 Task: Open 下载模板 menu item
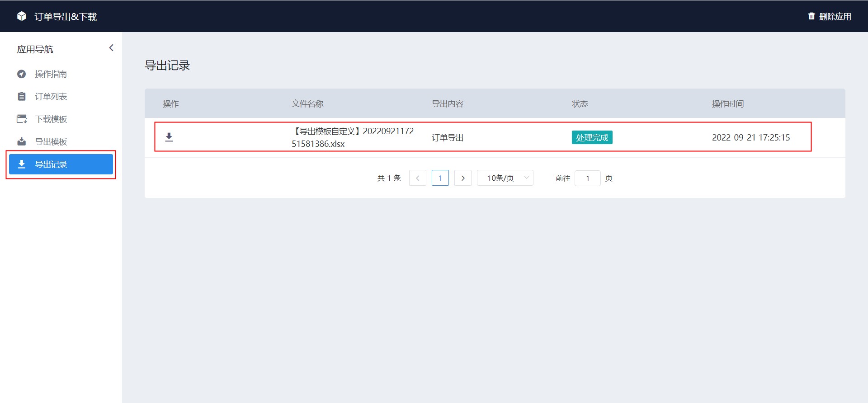(x=61, y=119)
